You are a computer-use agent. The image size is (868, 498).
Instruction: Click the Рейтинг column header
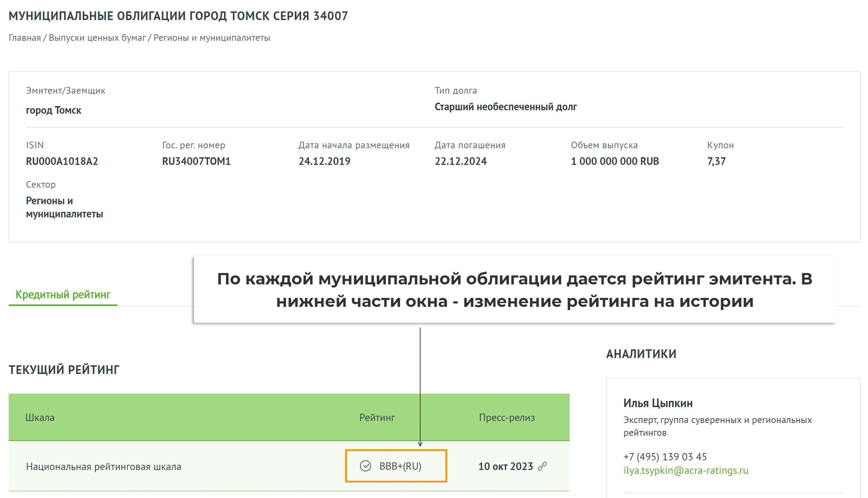tap(377, 417)
